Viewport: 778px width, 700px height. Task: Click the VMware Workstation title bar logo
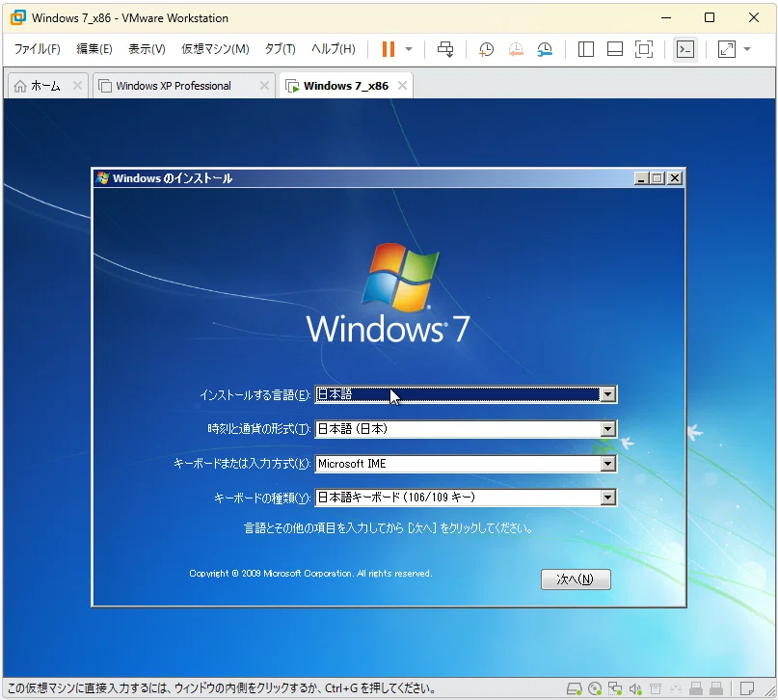(18, 18)
